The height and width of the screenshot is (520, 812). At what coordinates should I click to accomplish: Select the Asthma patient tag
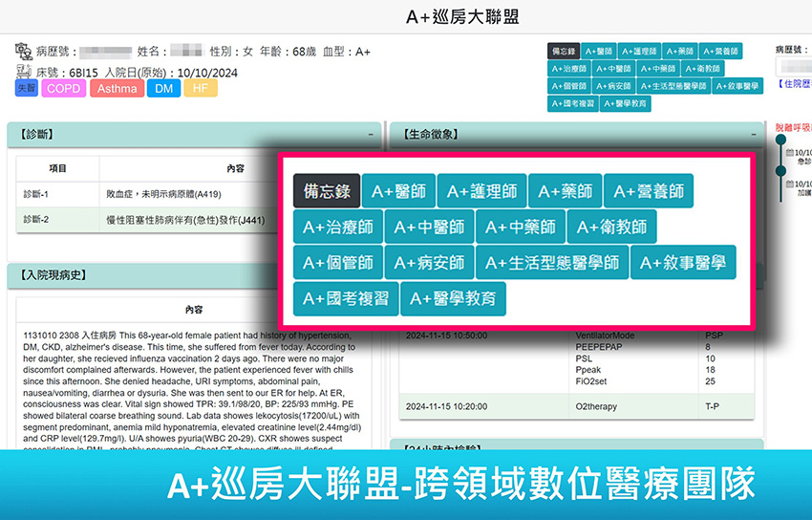coord(118,88)
